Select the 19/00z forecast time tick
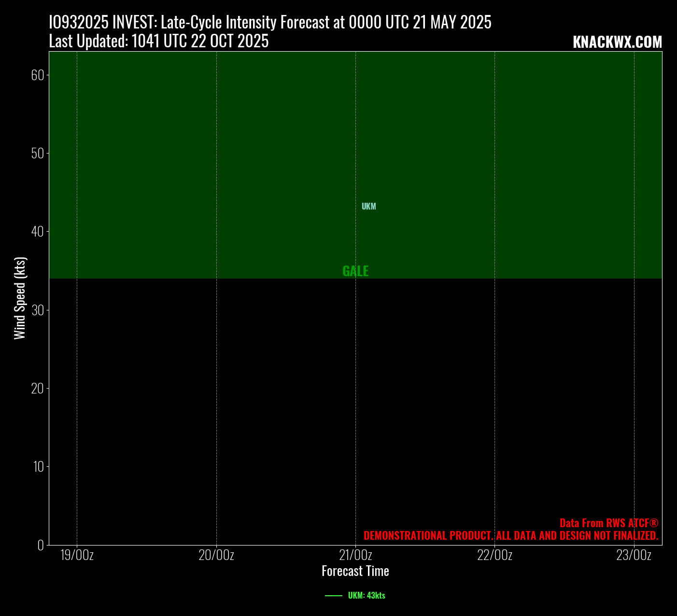 [77, 556]
